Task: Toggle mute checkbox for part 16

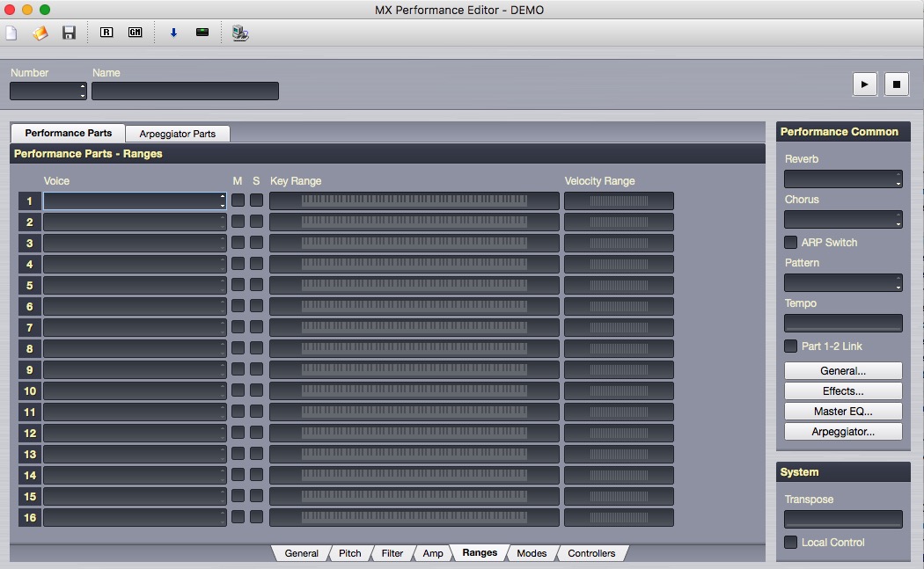Action: 238,516
